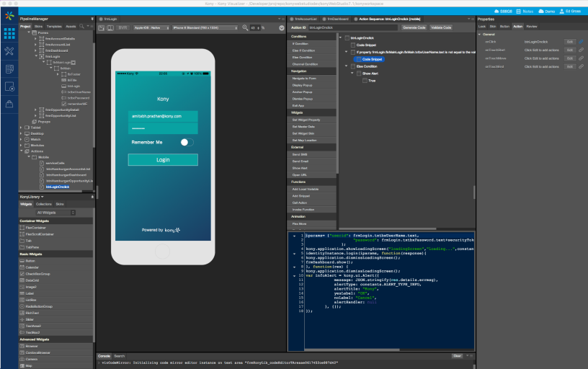Select the Slider widget in library

(x=30, y=319)
